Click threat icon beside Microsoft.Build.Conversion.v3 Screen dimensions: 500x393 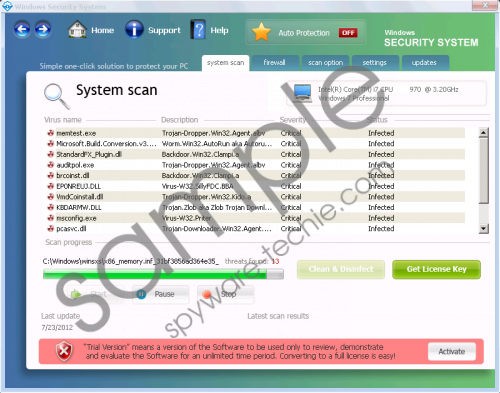tap(50, 144)
